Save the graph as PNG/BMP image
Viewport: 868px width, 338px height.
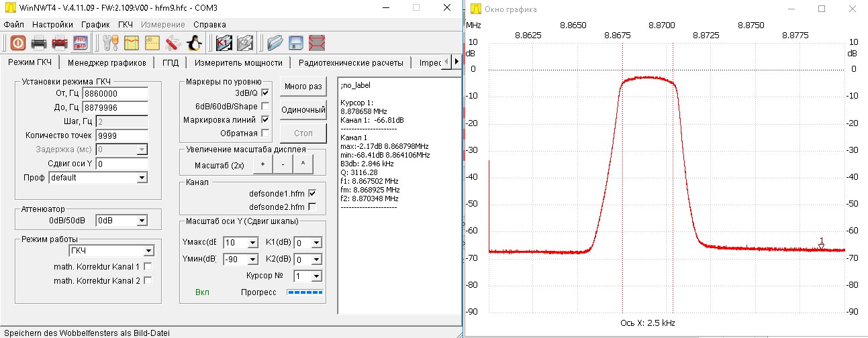click(x=81, y=43)
